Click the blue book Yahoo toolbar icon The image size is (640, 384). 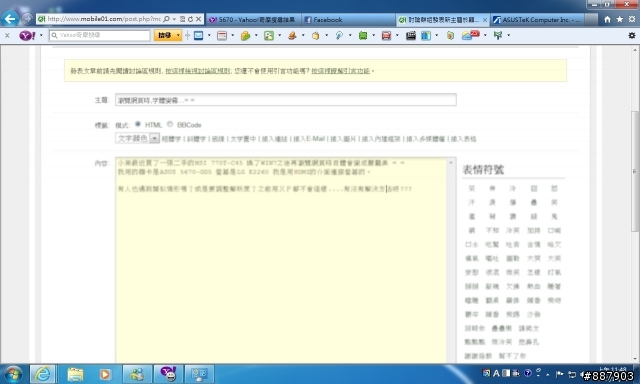coord(426,36)
